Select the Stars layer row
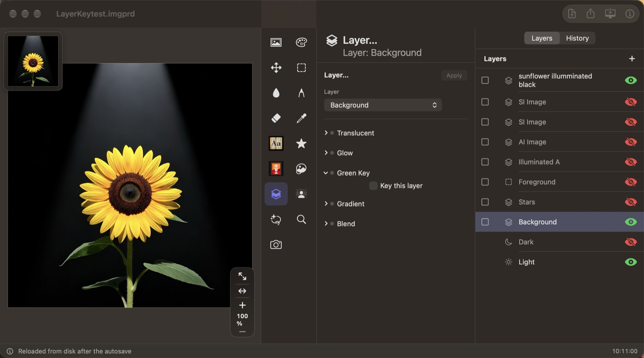644x358 pixels. click(x=559, y=202)
